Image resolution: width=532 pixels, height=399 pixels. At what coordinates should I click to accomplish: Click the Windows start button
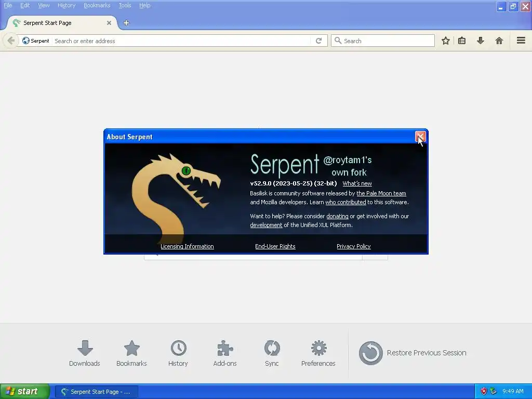coord(25,392)
